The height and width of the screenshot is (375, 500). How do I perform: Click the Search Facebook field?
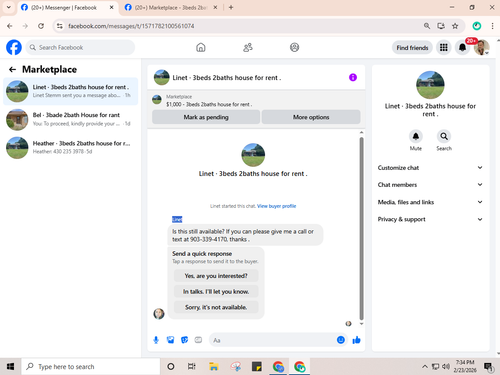tap(80, 47)
